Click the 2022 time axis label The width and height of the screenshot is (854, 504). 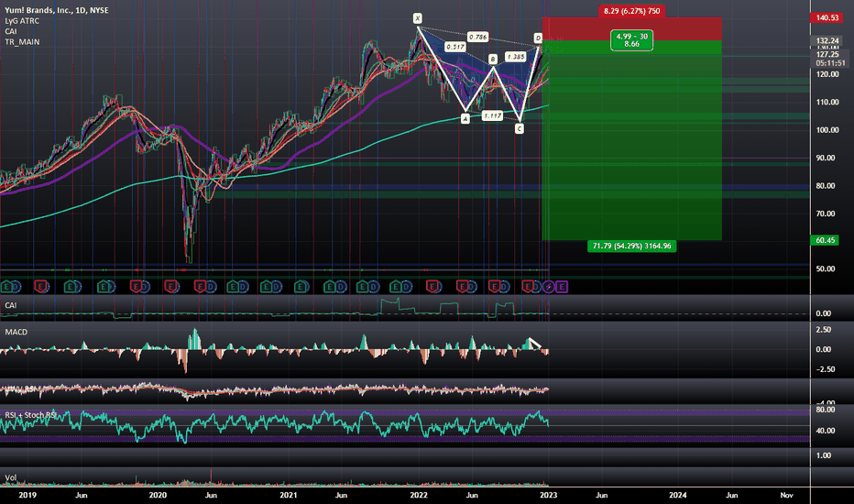coord(418,495)
